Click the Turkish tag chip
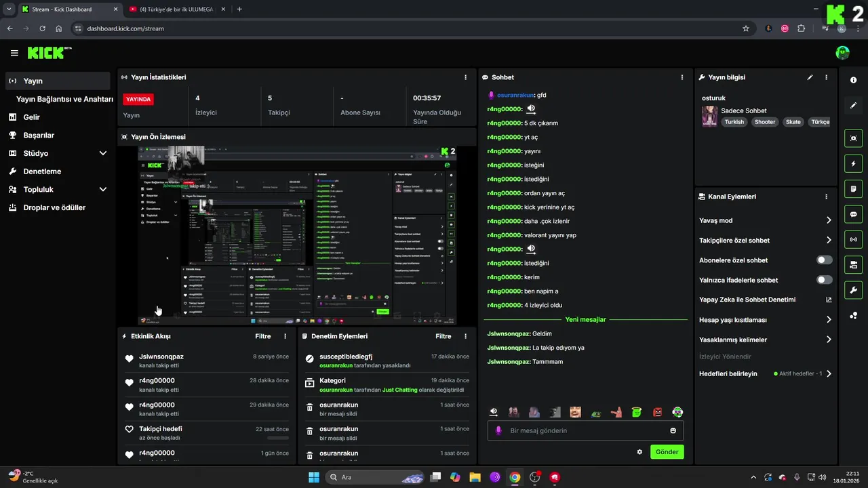 734,122
